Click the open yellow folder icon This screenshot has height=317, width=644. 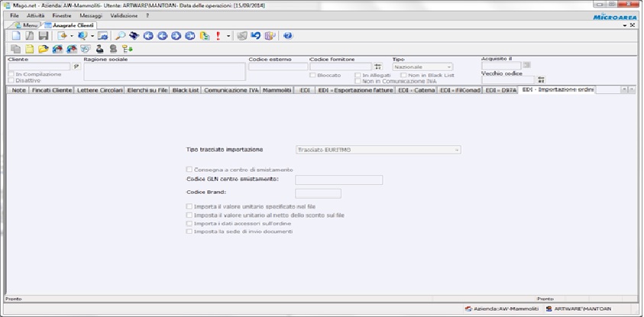pyautogui.click(x=44, y=50)
